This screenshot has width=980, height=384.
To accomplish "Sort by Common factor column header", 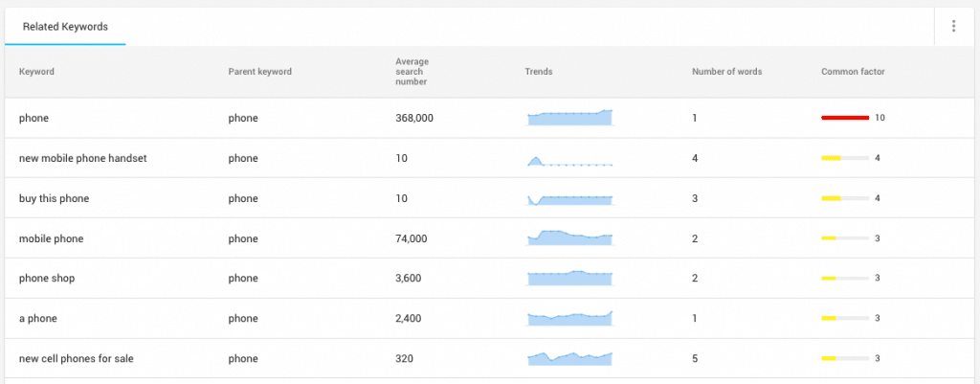I will tap(853, 72).
